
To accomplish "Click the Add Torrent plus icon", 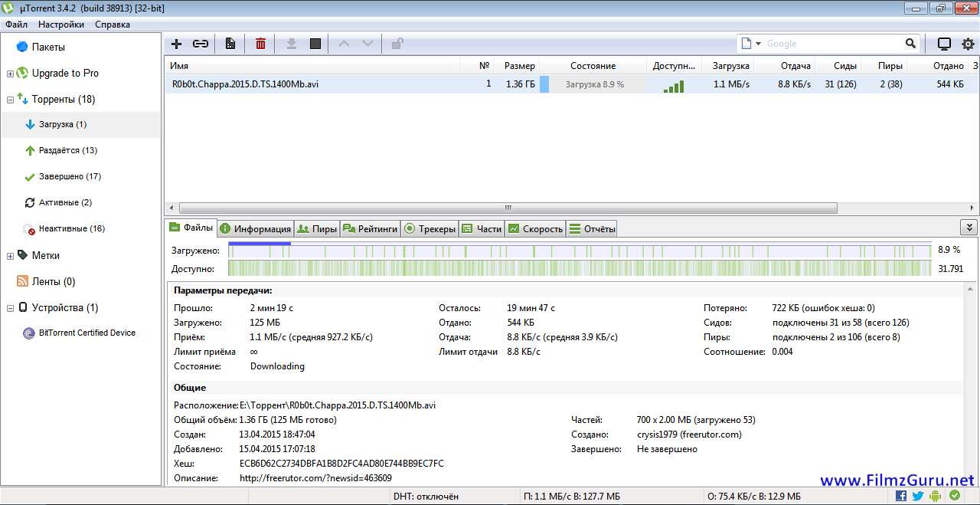I will 176,44.
